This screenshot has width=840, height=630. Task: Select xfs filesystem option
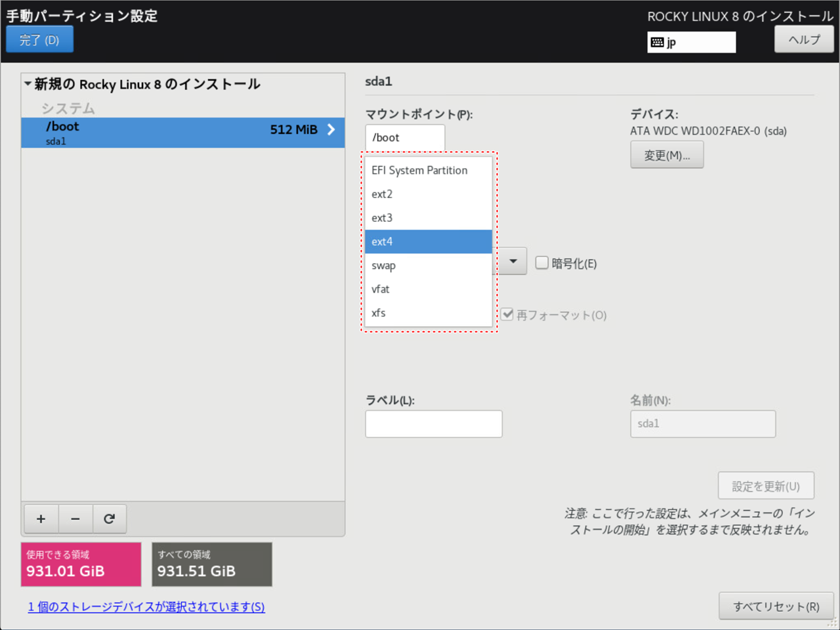(379, 313)
